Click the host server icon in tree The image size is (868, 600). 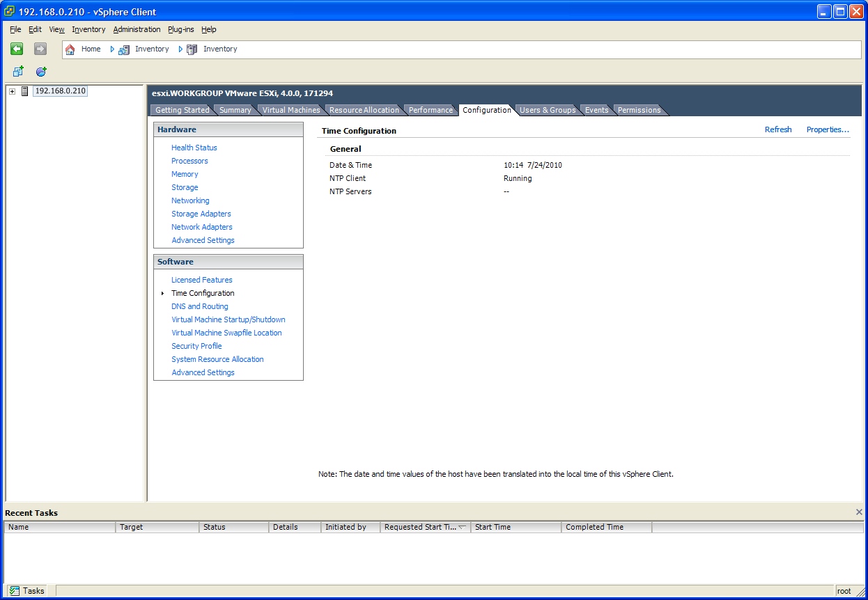(25, 91)
